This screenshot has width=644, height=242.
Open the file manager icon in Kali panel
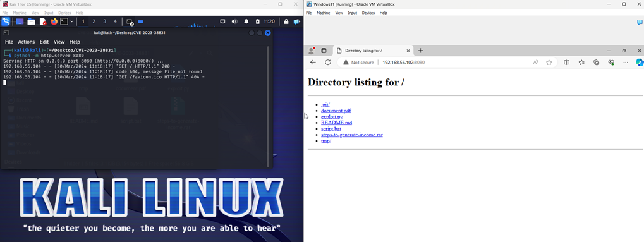point(31,21)
